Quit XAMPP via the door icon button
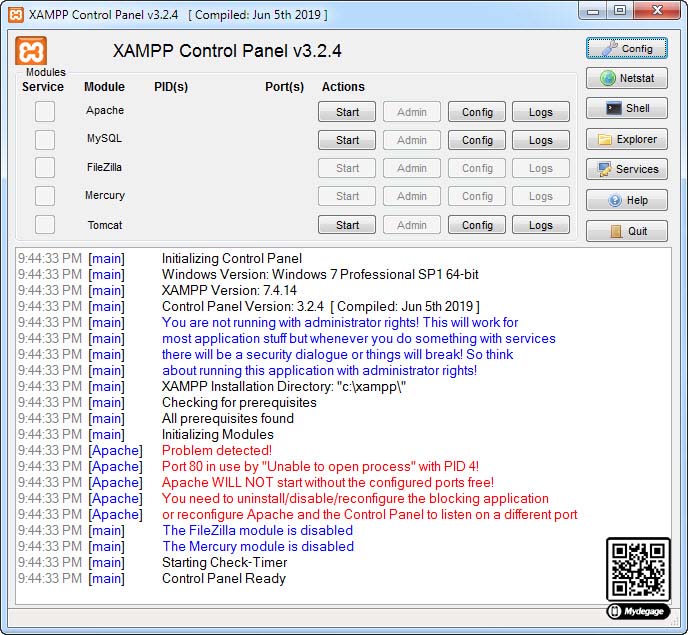 coord(627,231)
